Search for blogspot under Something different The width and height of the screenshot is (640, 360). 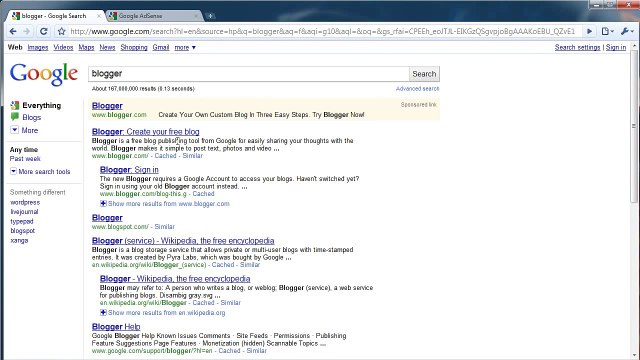pos(22,231)
